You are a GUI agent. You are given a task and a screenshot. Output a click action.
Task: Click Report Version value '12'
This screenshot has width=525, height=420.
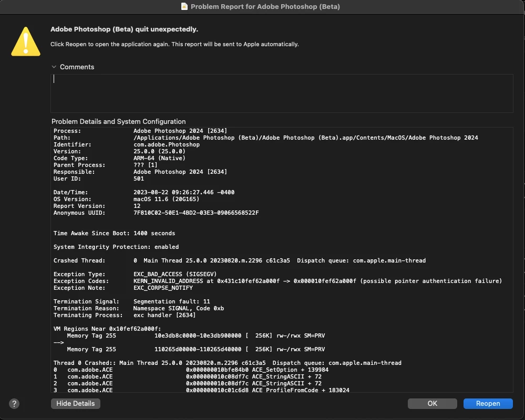click(x=137, y=206)
